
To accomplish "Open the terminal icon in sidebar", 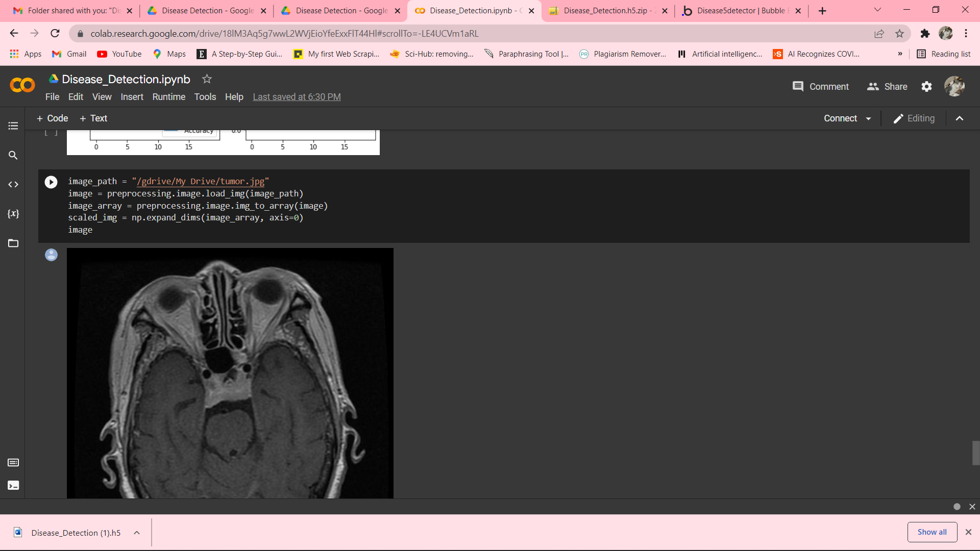I will pos(13,485).
